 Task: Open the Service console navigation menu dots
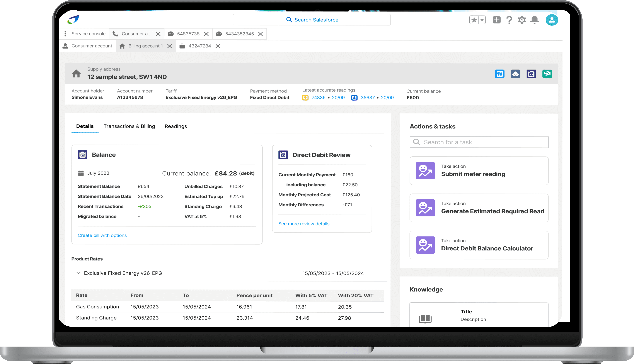point(65,34)
